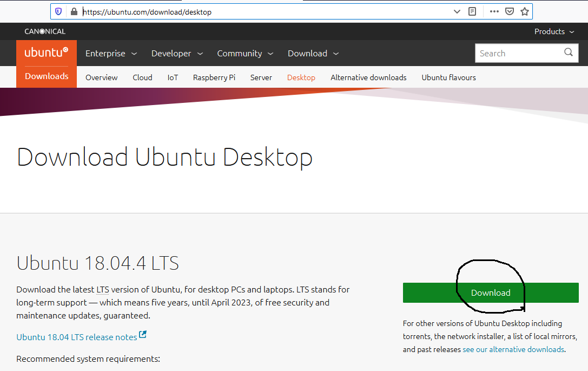Open Alternative downloads tab
Screen dimensions: 588x371
(368, 77)
